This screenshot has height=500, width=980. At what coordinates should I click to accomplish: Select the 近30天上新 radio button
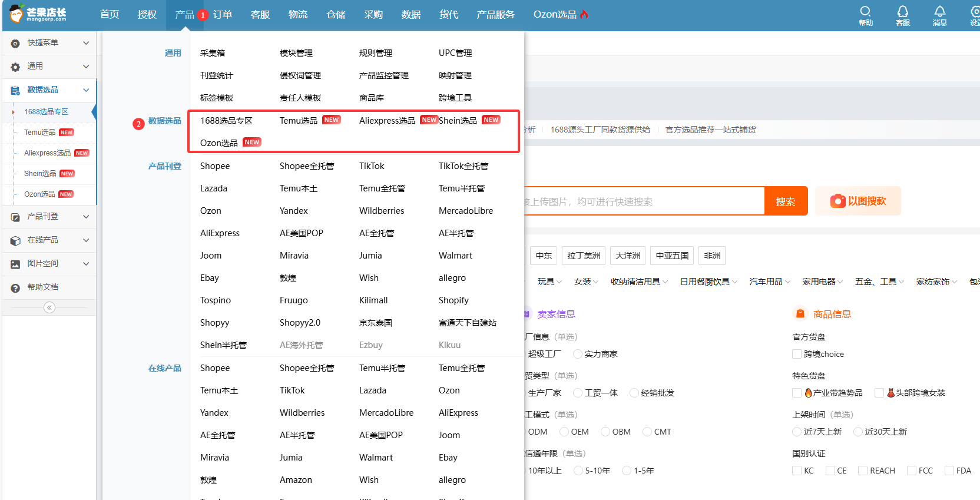coord(858,432)
